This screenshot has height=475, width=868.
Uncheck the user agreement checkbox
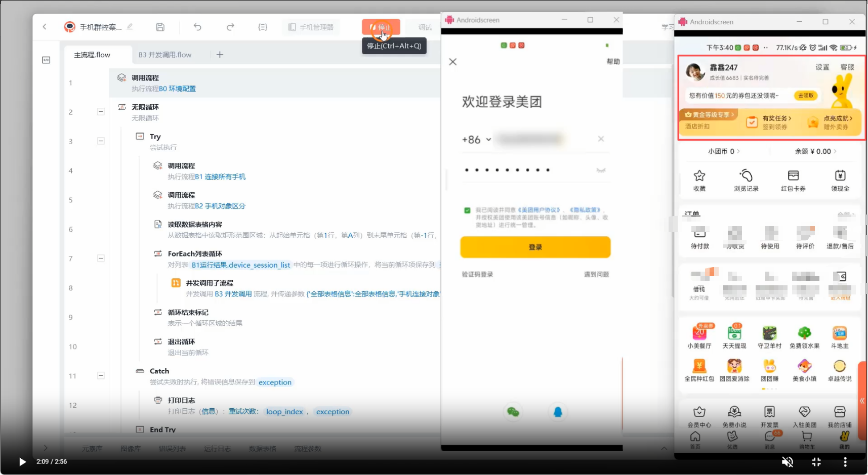pos(467,210)
